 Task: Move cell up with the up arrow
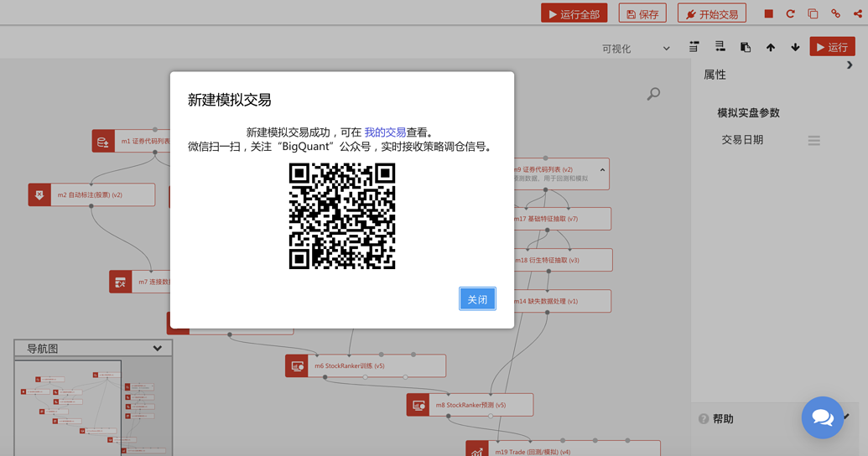pos(771,48)
